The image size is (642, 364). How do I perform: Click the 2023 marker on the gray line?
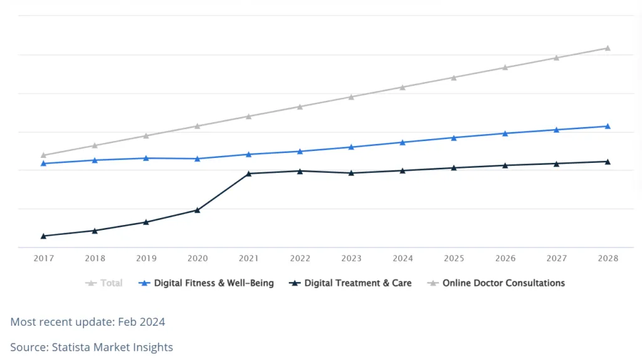pos(351,97)
